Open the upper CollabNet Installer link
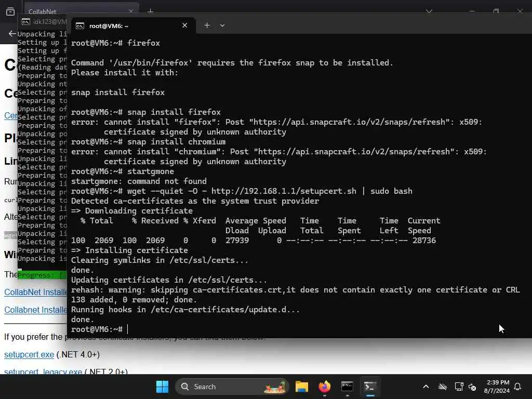Viewport: 532px width, 399px height. point(36,292)
